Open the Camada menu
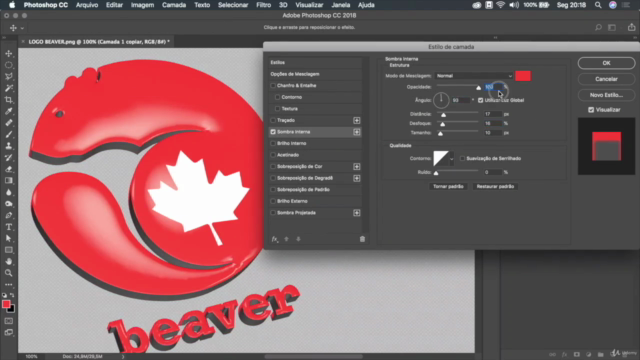 (174, 5)
